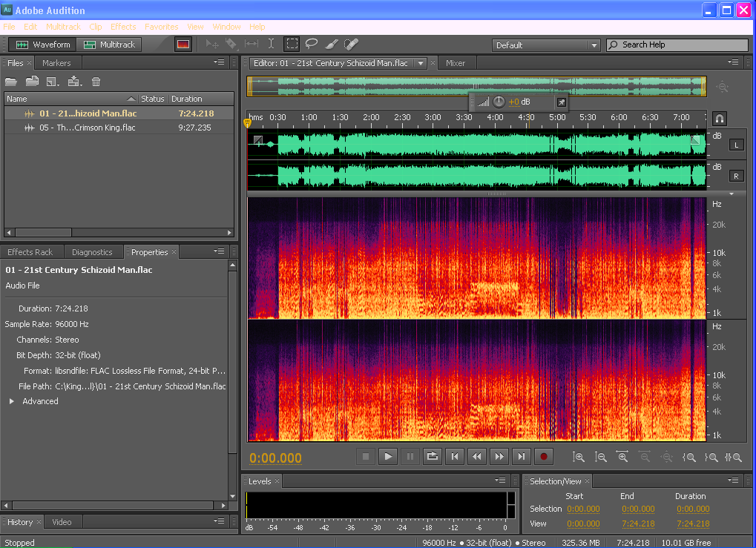Select the Move tool in toolbar
The image size is (756, 548).
pyautogui.click(x=211, y=44)
